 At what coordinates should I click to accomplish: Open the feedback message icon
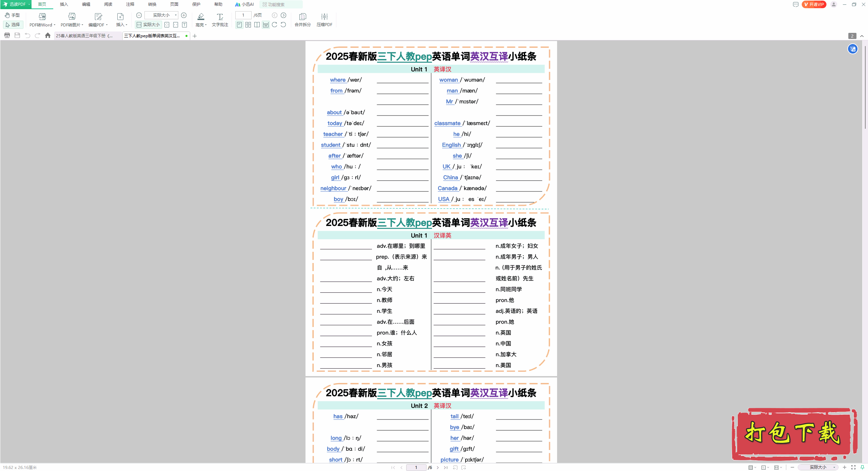(x=796, y=4)
